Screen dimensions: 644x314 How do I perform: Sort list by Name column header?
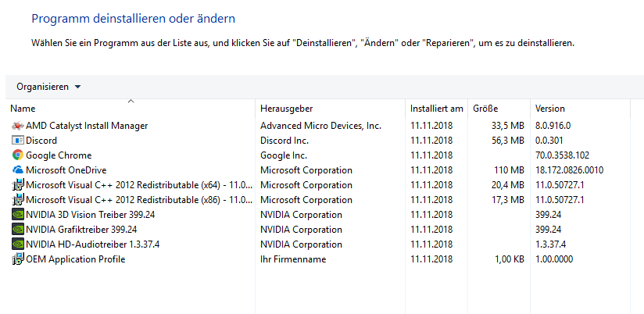pyautogui.click(x=23, y=109)
